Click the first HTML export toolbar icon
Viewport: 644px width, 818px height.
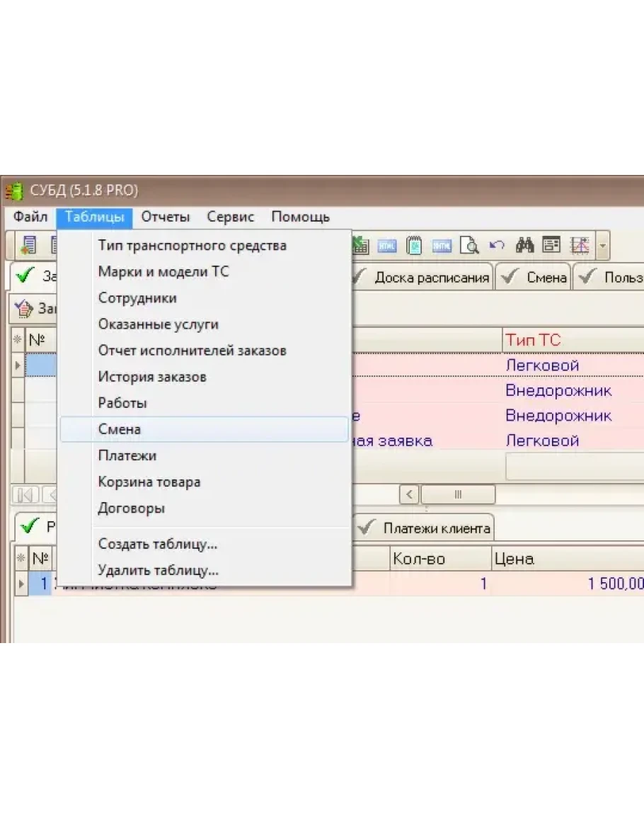point(387,246)
